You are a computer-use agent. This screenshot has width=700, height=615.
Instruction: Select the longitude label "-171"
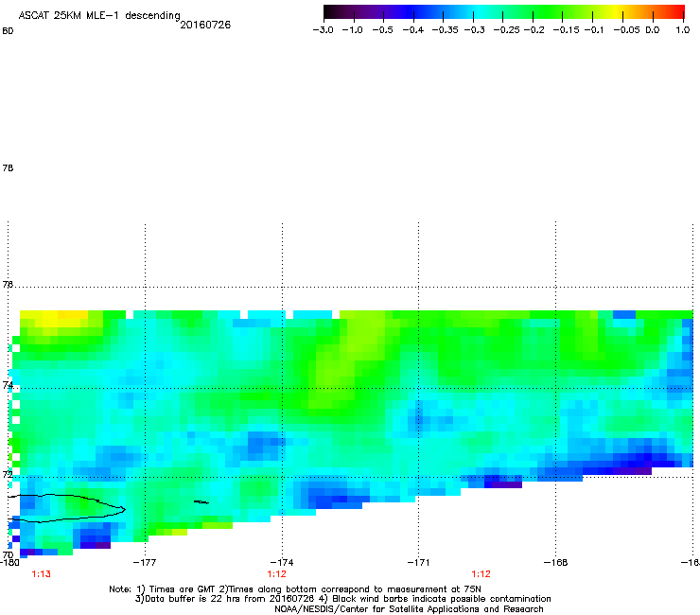point(418,562)
